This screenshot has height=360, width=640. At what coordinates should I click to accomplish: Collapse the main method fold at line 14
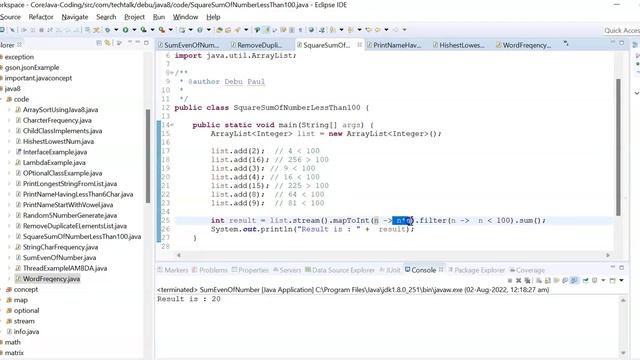pos(172,125)
